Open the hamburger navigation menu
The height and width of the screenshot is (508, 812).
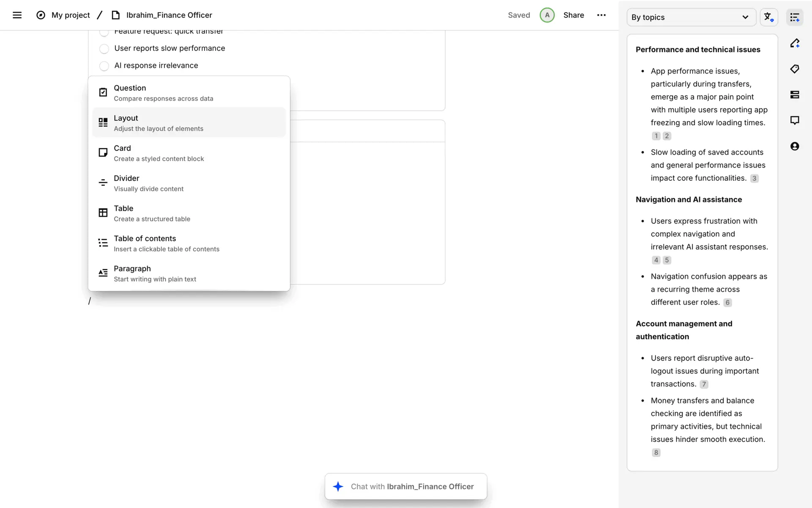(x=17, y=15)
